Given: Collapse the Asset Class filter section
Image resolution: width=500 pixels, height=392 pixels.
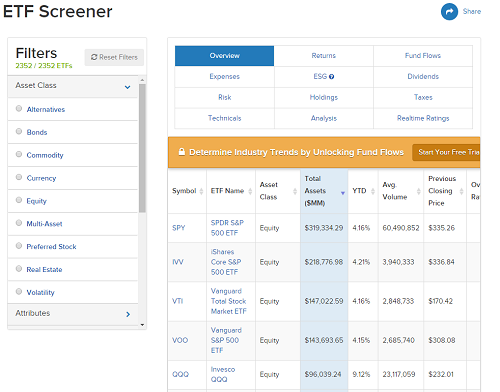Looking at the screenshot, I should tap(73, 86).
